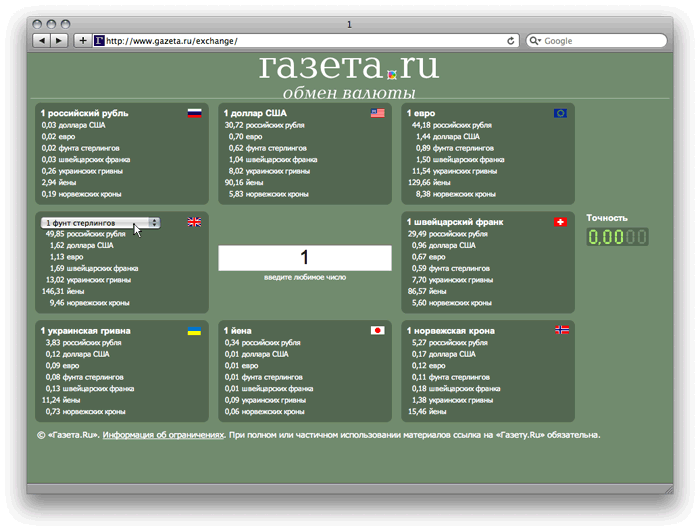Viewport: 700px width, 531px height.
Task: Open the 'Информация об ограничениях' link
Action: [162, 435]
